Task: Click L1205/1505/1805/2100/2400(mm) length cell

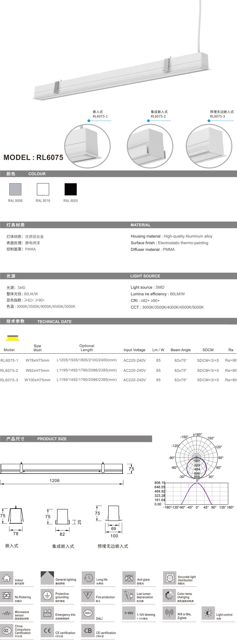Action: point(87,360)
